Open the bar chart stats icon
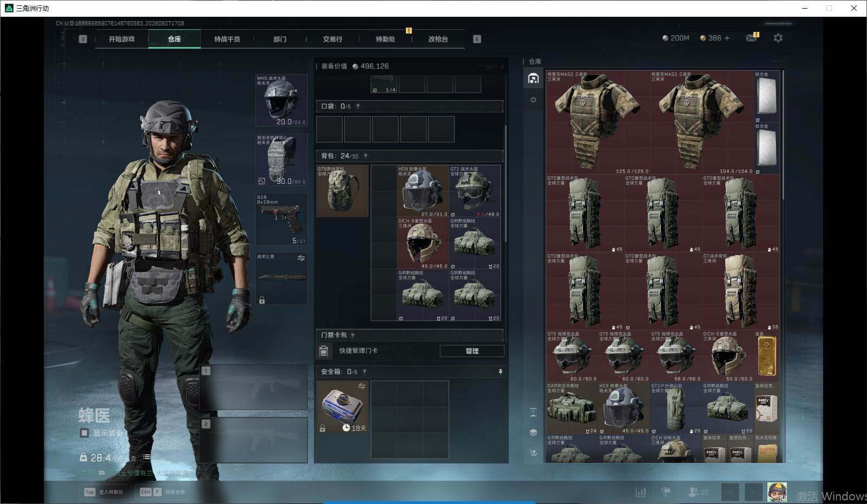The width and height of the screenshot is (867, 504). (x=641, y=492)
